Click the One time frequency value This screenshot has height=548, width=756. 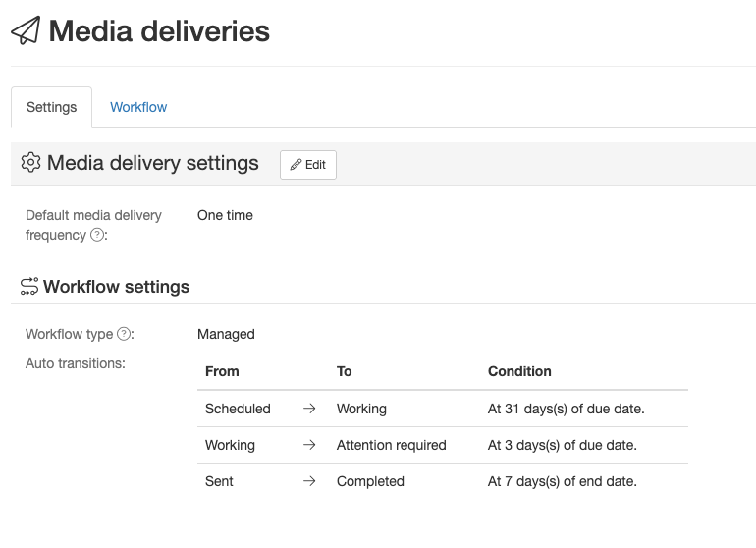225,215
